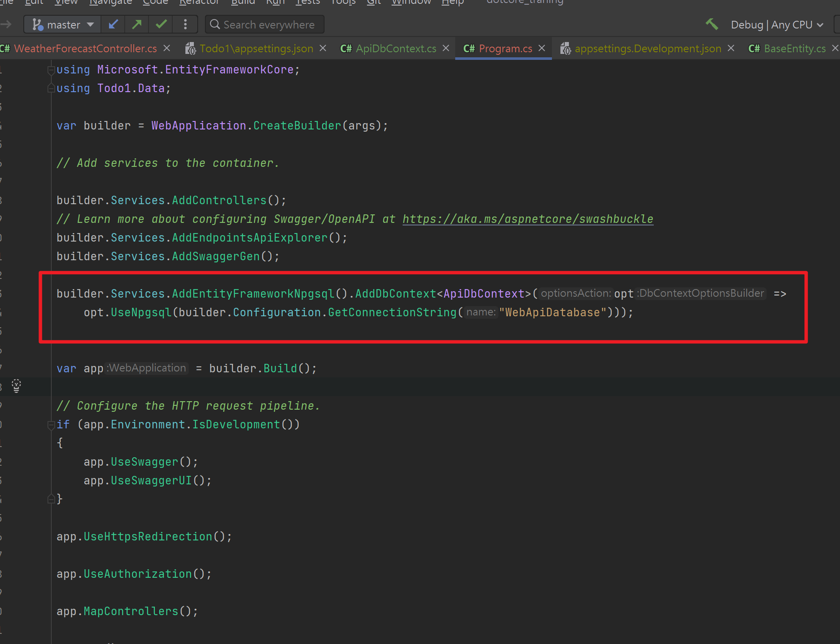Screen dimensions: 840x644
Task: Open the Debug | Any CPU configuration dropdown
Action: (x=777, y=25)
